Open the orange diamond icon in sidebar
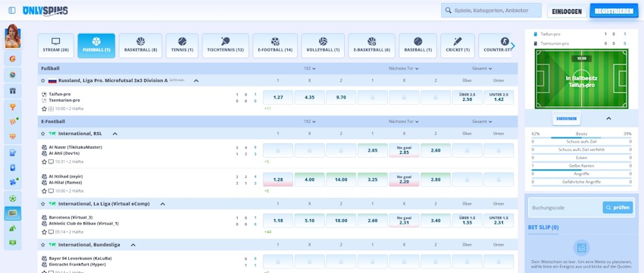The width and height of the screenshot is (644, 273). (x=13, y=136)
